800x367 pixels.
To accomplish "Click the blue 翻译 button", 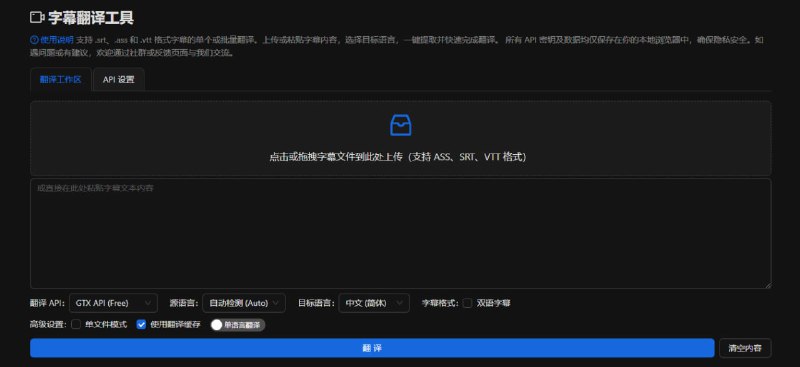I will point(372,348).
